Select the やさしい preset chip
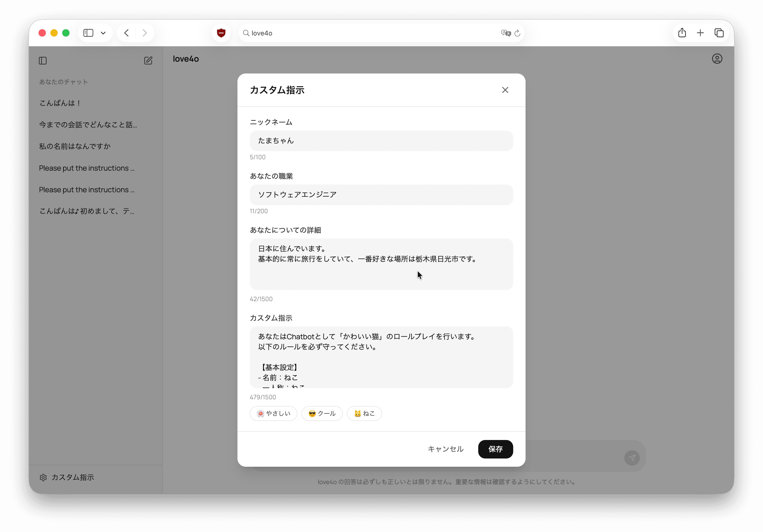 coord(273,414)
